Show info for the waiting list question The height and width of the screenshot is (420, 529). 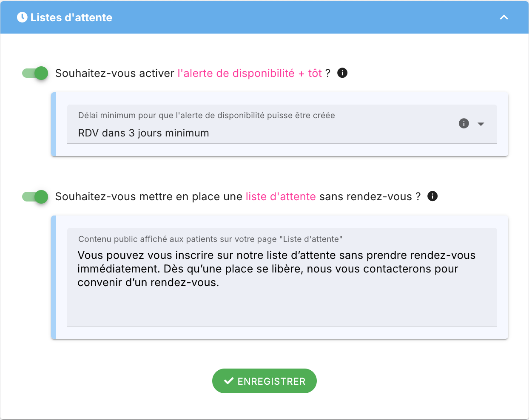point(432,196)
